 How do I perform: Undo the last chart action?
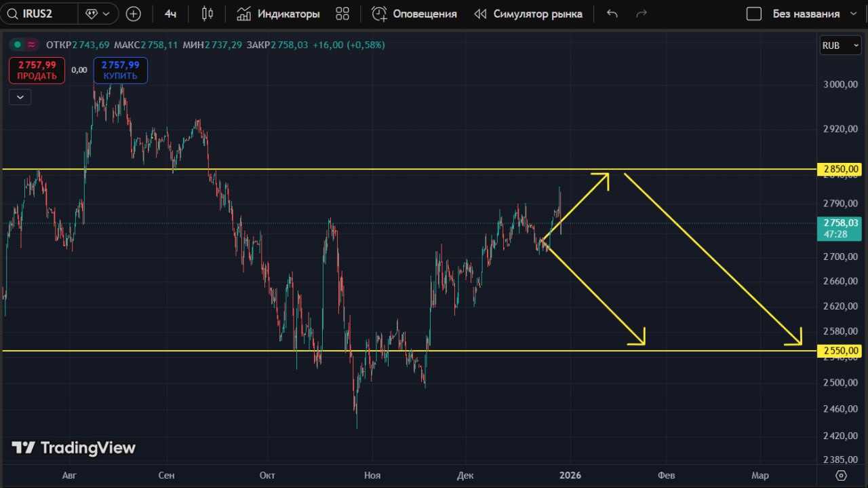pyautogui.click(x=612, y=14)
